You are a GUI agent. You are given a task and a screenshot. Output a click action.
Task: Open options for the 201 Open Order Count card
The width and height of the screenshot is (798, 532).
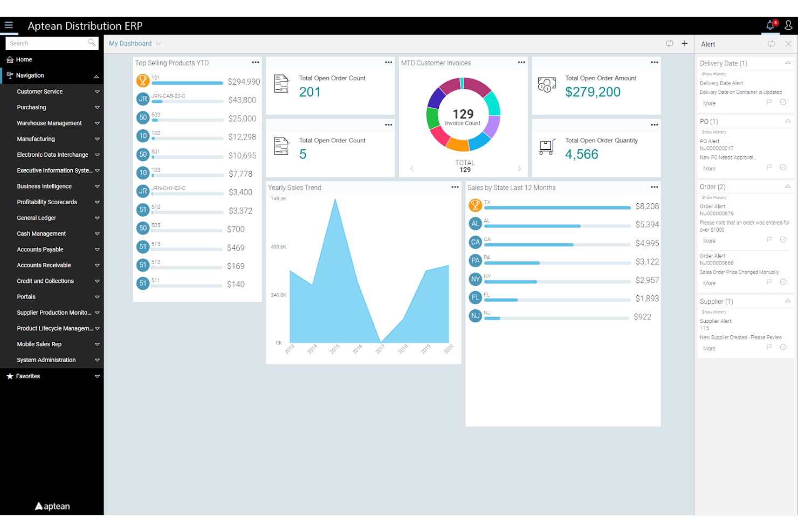(388, 63)
